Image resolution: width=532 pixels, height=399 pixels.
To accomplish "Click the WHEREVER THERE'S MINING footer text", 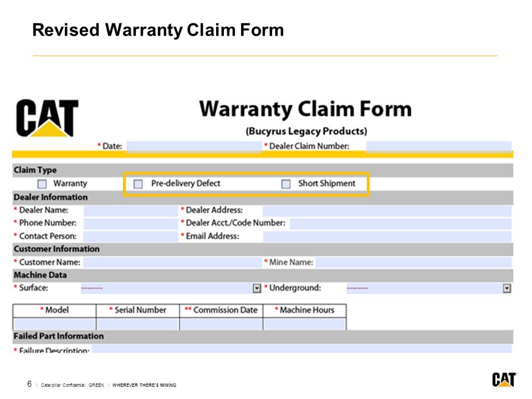I will point(144,385).
